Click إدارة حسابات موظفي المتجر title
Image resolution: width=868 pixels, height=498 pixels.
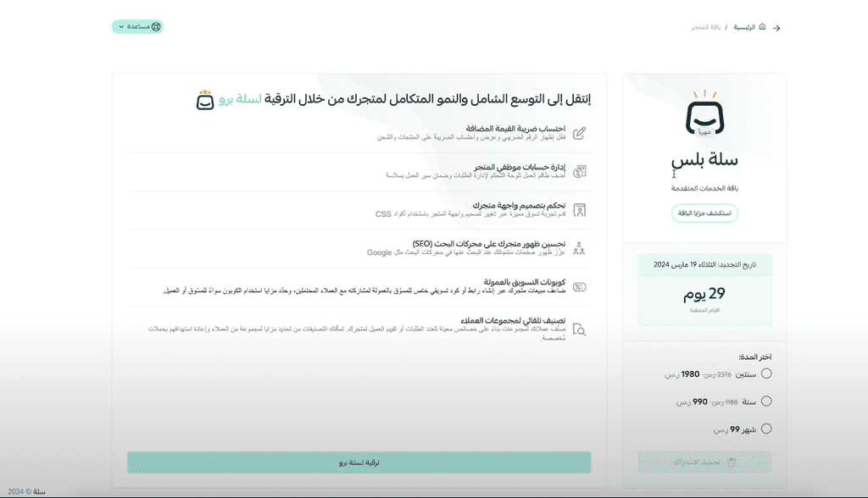[520, 167]
